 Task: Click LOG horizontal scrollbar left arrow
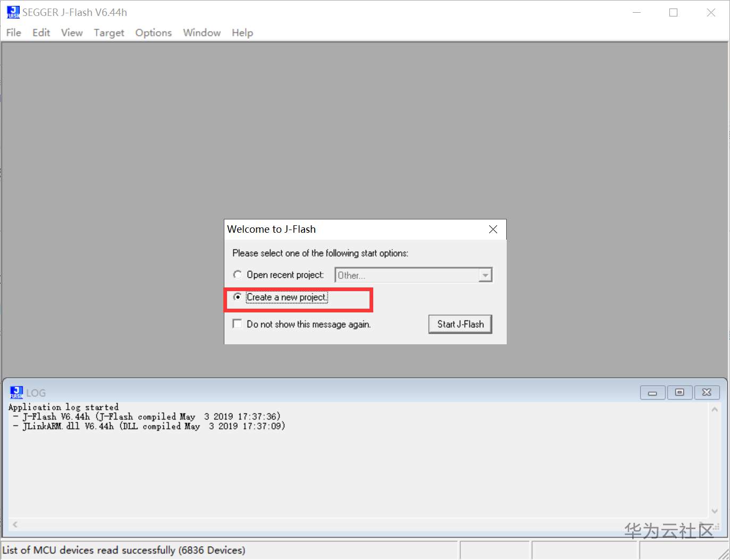pyautogui.click(x=15, y=524)
